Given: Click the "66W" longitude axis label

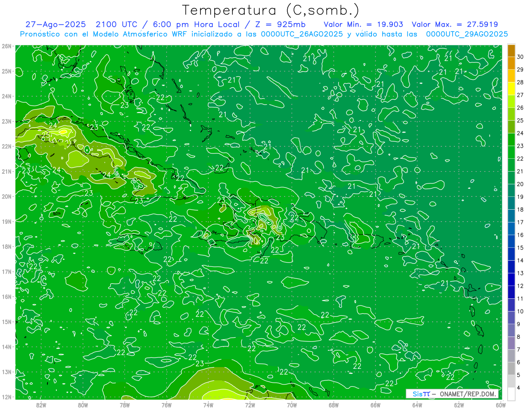Looking at the screenshot, I should (376, 404).
